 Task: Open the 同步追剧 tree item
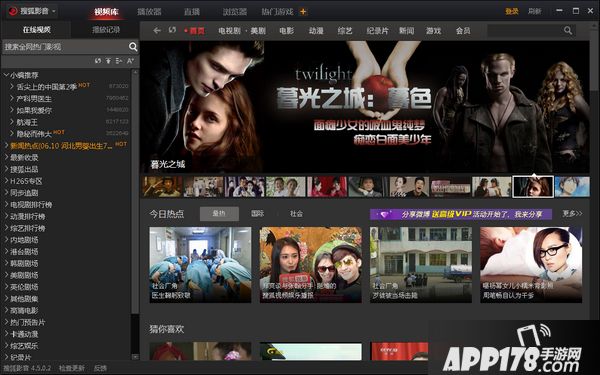24,193
